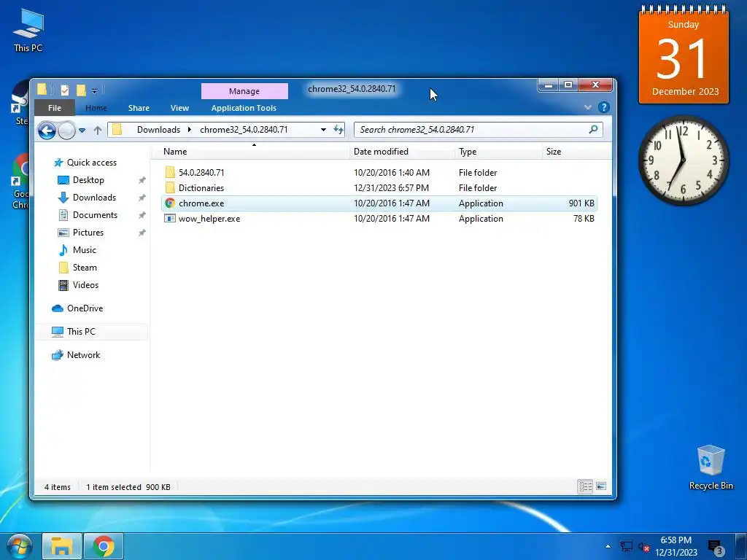Click Google Chrome on the taskbar

point(104,547)
